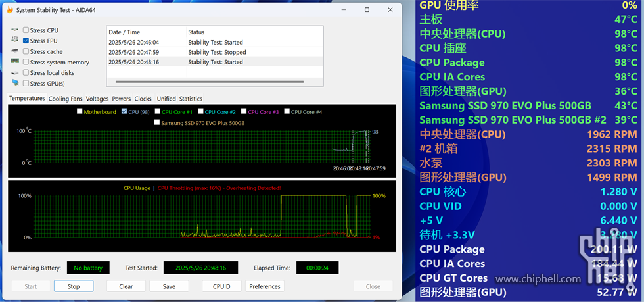Click 主板 47°C sensor row
Viewport: 644px width, 302px height.
point(528,19)
